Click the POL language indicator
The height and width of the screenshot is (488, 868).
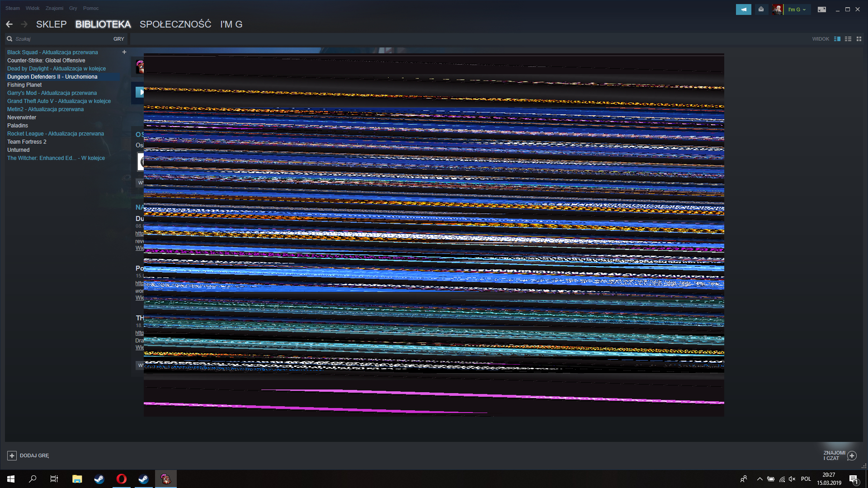[x=806, y=479]
